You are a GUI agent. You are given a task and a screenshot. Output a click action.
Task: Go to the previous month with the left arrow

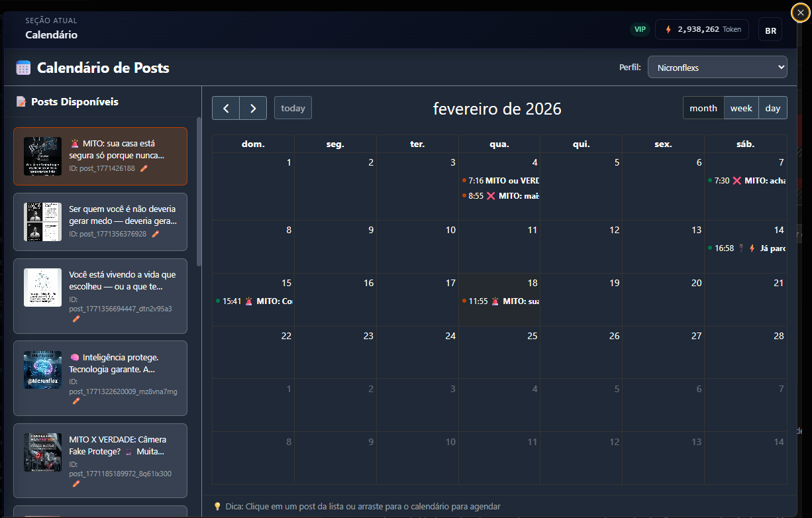click(226, 107)
